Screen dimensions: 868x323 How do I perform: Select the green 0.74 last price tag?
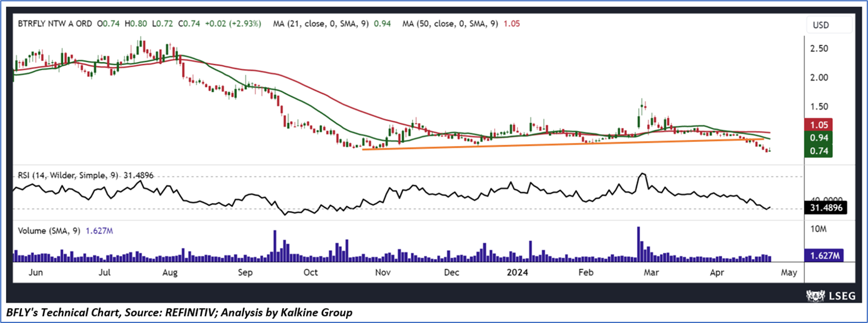pos(819,151)
